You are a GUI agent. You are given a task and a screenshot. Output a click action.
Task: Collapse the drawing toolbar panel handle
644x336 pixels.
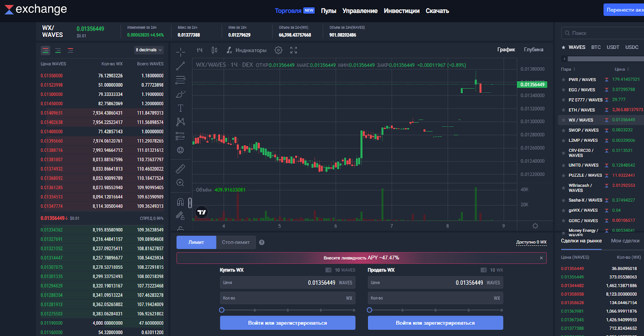(x=190, y=203)
